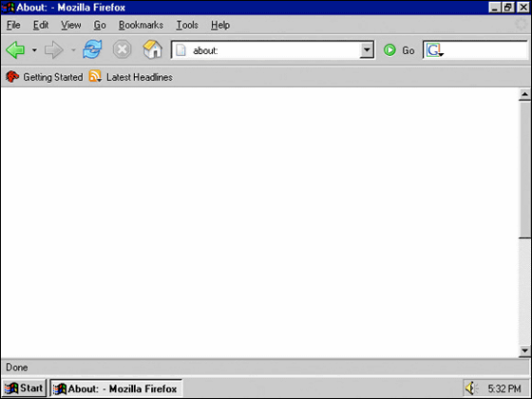Open the Tools menu
Screen dimensions: 532x399
pyautogui.click(x=187, y=25)
